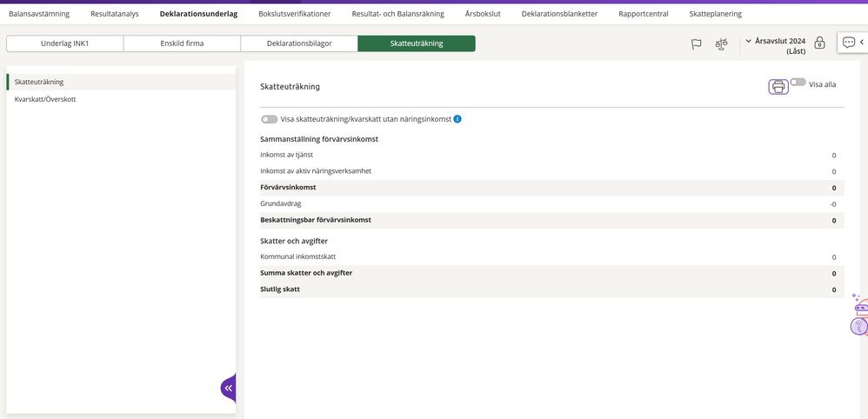Click the info icon next to näringsinkomst toggle

(457, 119)
